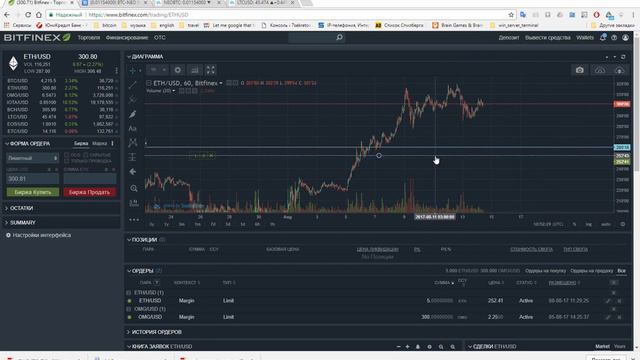Screen dimensions: 640x360
Task: Open the Депозит link
Action: 509,38
